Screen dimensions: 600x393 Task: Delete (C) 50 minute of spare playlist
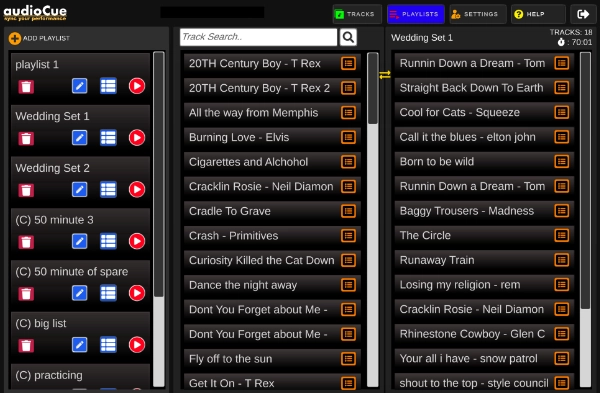(26, 294)
